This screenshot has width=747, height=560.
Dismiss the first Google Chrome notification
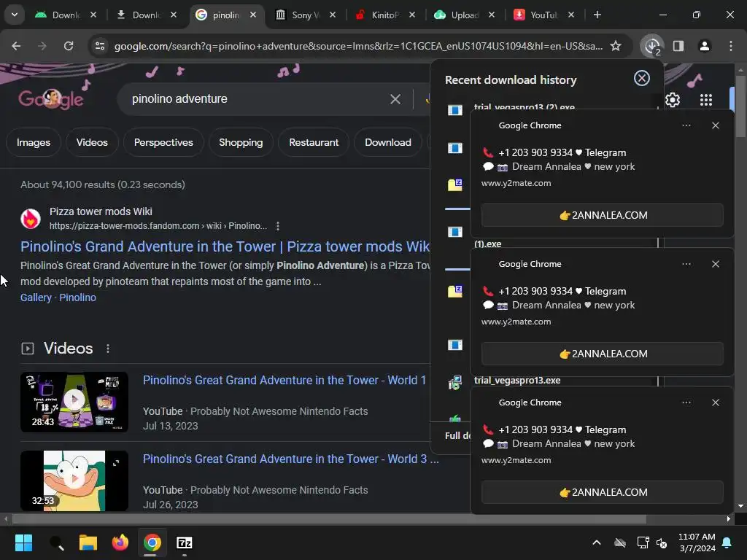coord(716,125)
